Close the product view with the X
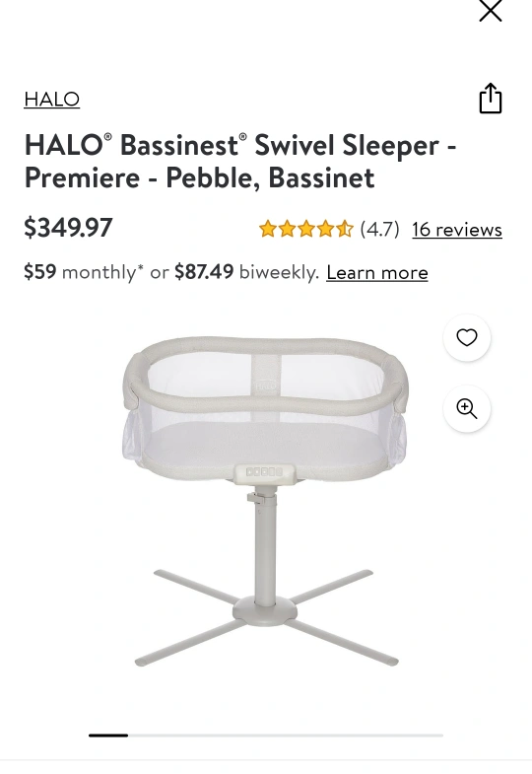Viewport: 532px width, 774px height. [490, 11]
